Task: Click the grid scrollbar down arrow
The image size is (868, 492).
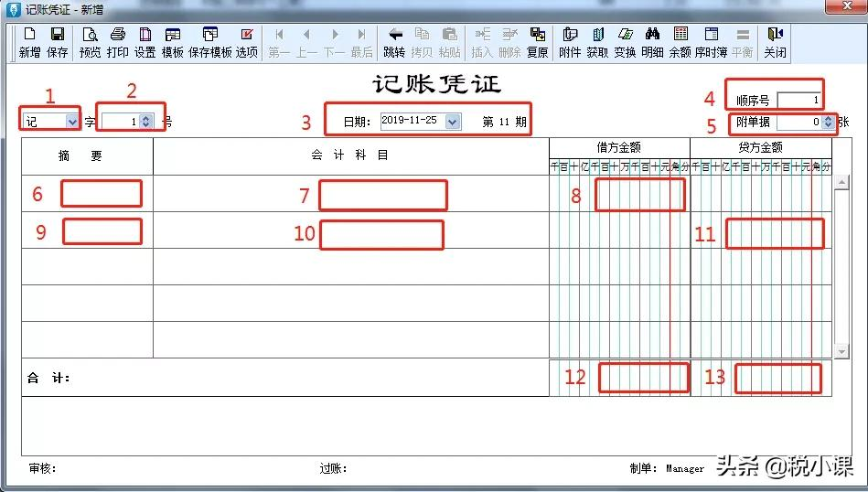Action: point(841,351)
